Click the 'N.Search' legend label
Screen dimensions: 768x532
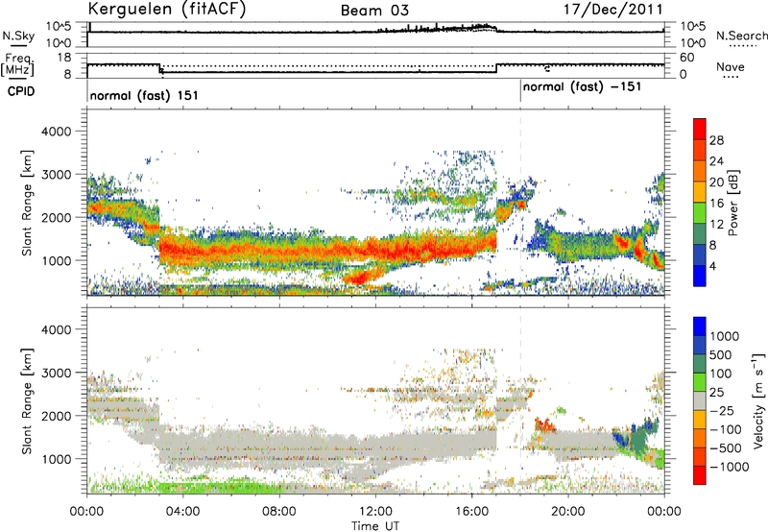click(742, 36)
